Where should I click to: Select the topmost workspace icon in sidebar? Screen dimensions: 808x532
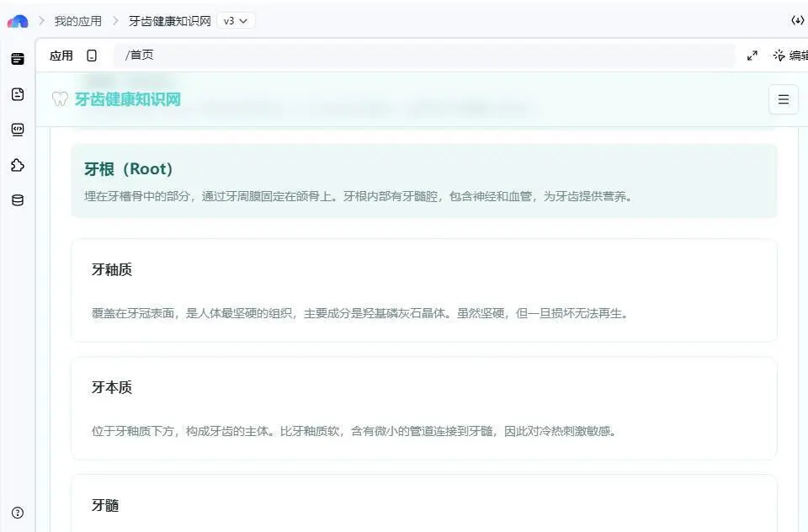pos(17,57)
